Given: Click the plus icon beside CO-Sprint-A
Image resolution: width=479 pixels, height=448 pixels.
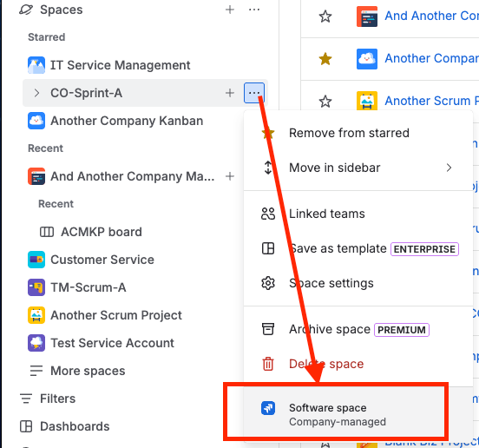Looking at the screenshot, I should [230, 93].
